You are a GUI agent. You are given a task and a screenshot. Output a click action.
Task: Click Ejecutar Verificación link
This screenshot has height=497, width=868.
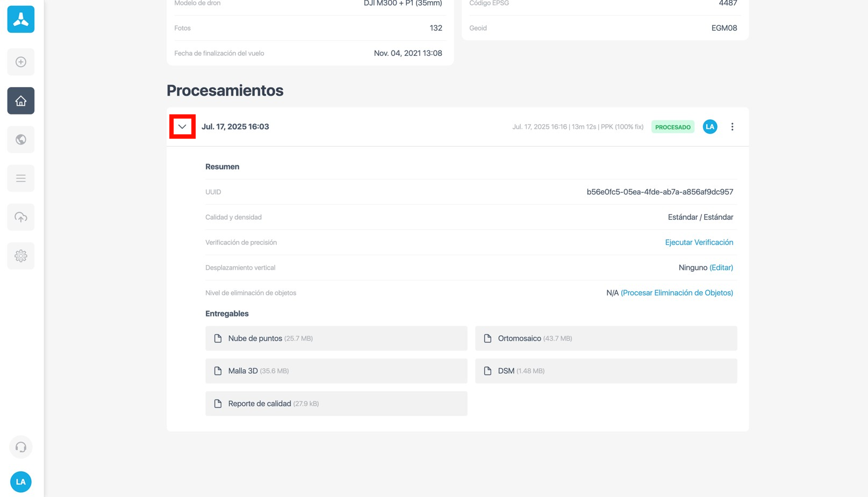[x=699, y=242]
